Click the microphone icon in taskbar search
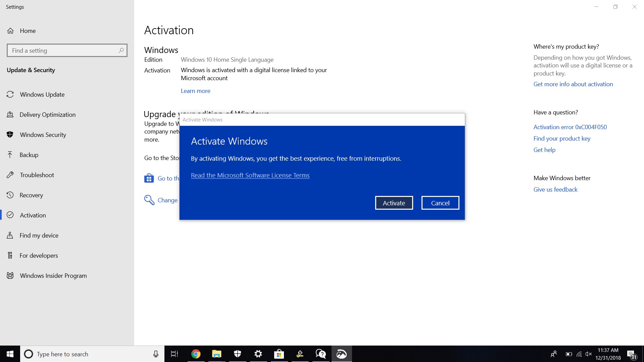The height and width of the screenshot is (362, 644). (x=156, y=354)
